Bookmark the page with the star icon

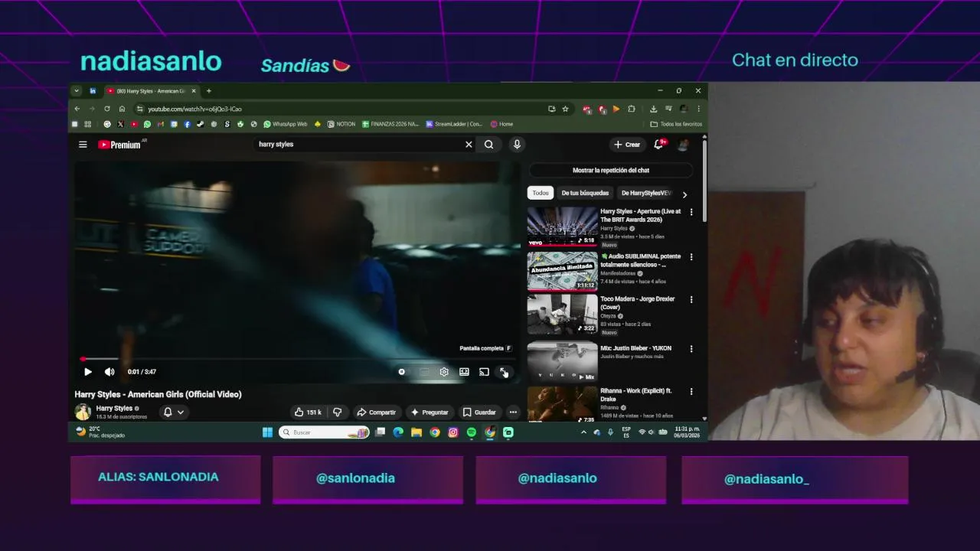tap(565, 109)
